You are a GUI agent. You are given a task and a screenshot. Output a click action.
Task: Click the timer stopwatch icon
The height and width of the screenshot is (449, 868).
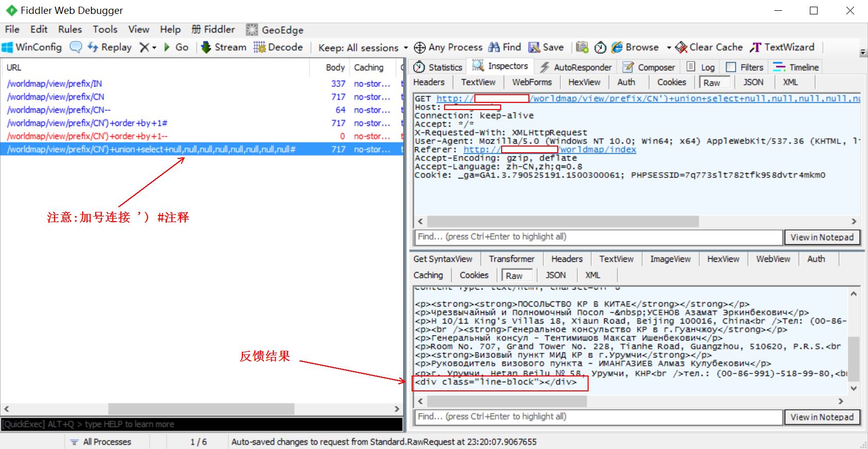[600, 47]
